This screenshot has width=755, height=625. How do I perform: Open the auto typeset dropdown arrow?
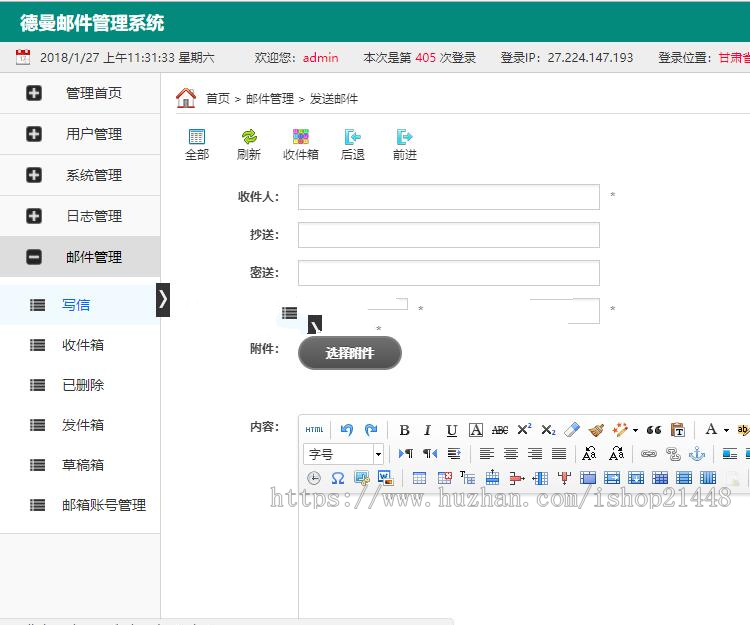pos(636,430)
